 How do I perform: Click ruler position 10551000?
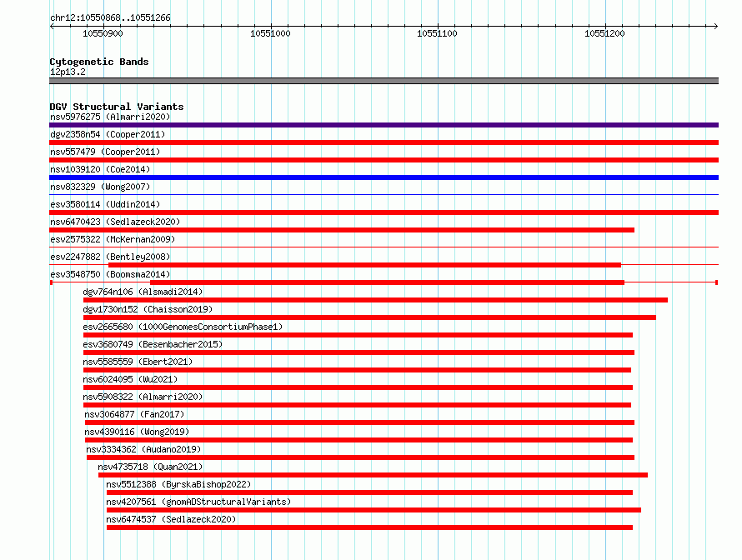point(270,33)
